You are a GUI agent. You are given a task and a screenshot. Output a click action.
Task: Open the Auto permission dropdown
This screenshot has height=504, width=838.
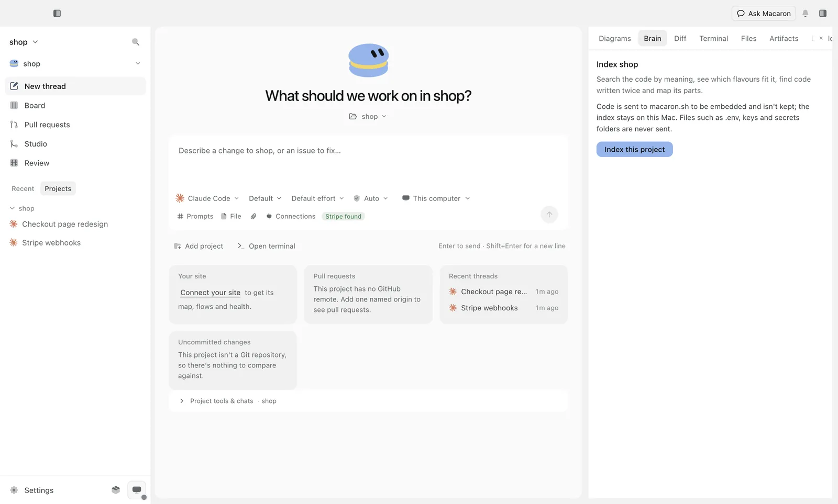(371, 198)
